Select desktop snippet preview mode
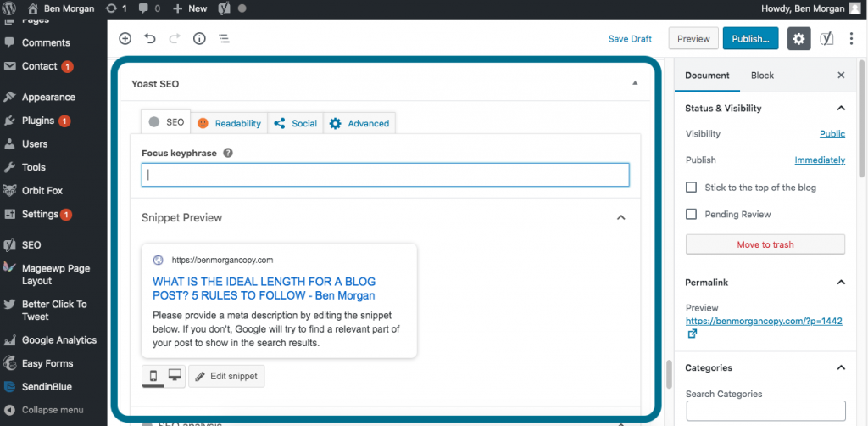This screenshot has height=426, width=868. [175, 376]
